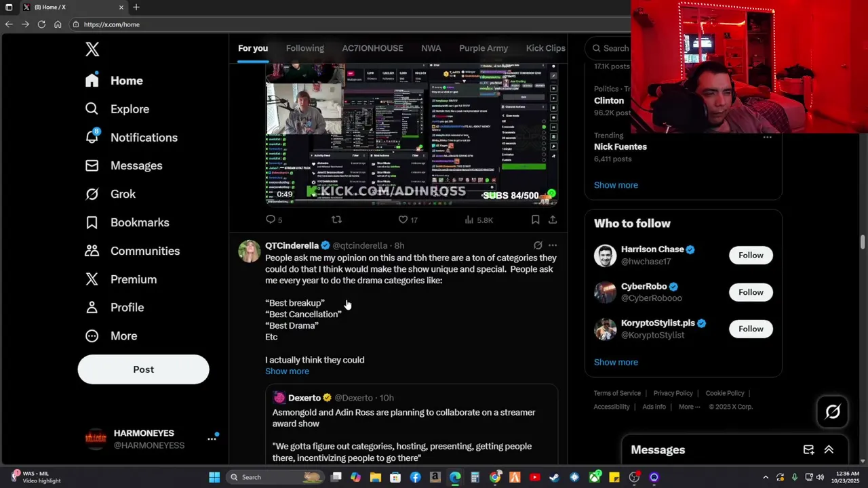The image size is (868, 488).
Task: Switch to AC7IONHOUSE tab
Action: coord(372,48)
